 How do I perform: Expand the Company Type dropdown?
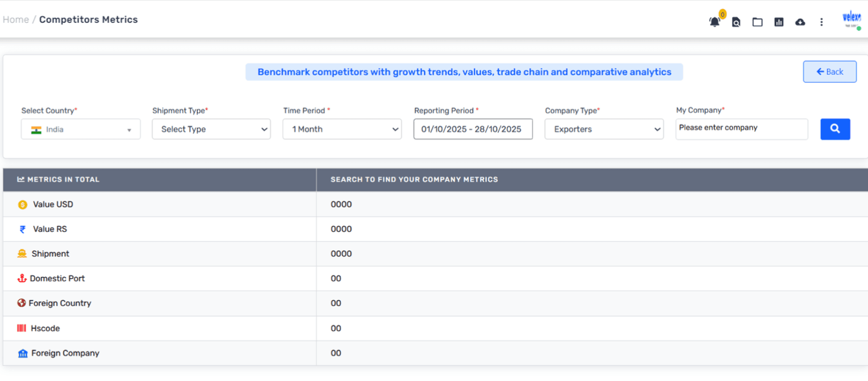click(x=604, y=129)
